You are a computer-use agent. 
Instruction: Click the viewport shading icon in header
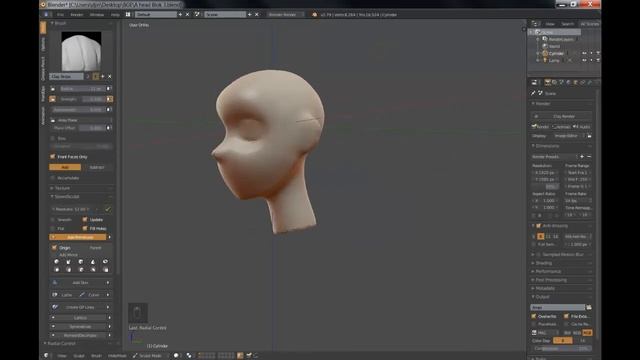point(176,356)
